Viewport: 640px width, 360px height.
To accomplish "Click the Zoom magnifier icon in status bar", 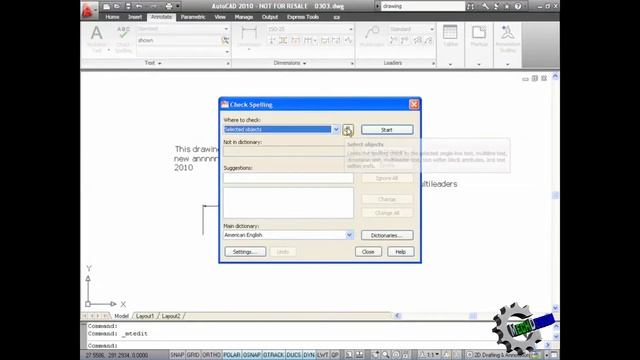I will coord(385,355).
